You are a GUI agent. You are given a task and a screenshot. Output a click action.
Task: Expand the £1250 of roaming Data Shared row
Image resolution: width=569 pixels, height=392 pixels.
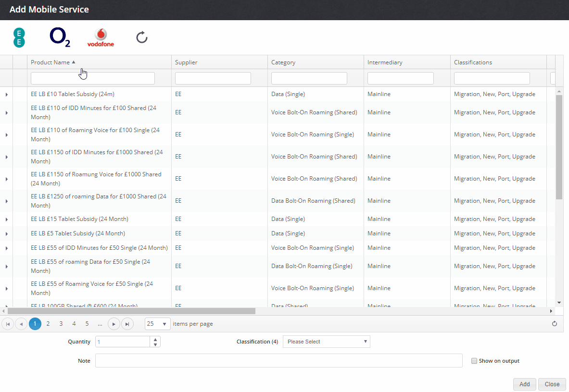7,201
